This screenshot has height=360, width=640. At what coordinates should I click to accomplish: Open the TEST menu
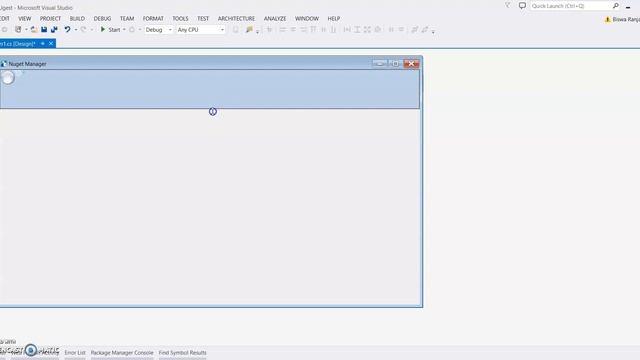[x=203, y=18]
